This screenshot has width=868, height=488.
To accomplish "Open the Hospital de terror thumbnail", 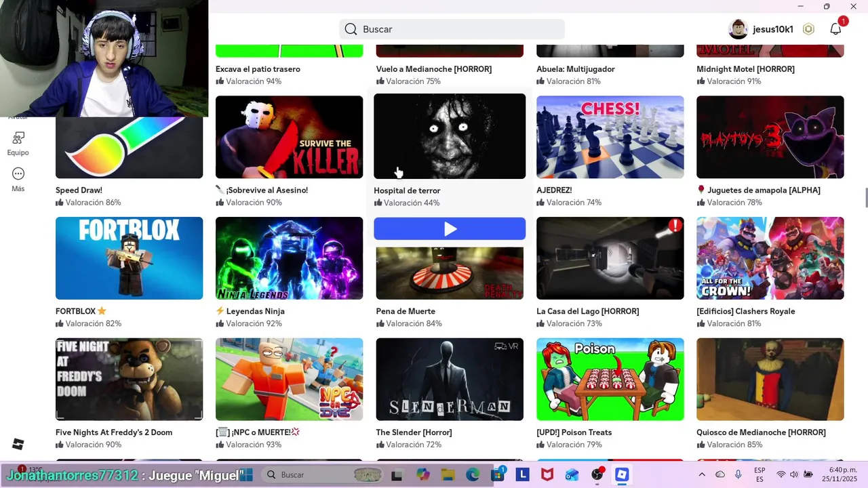I will (450, 136).
